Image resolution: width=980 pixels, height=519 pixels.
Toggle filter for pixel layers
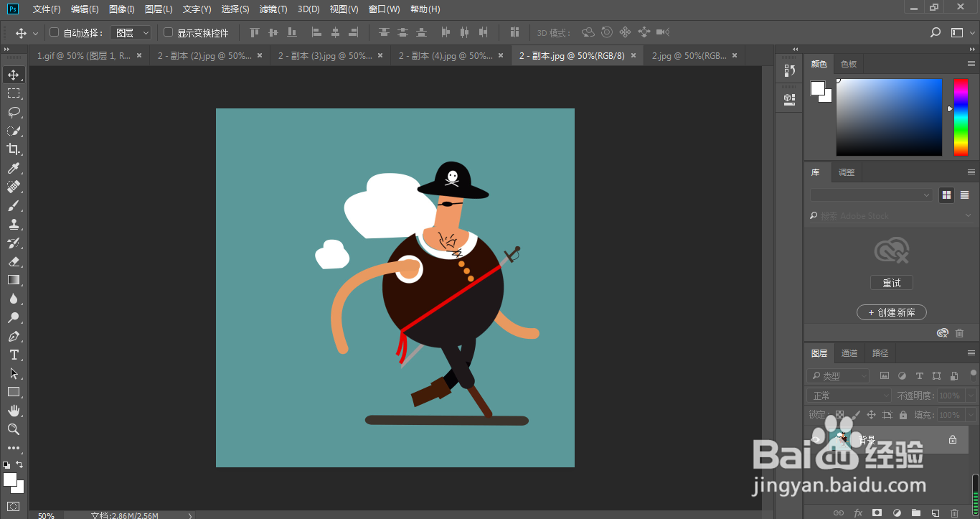(885, 375)
